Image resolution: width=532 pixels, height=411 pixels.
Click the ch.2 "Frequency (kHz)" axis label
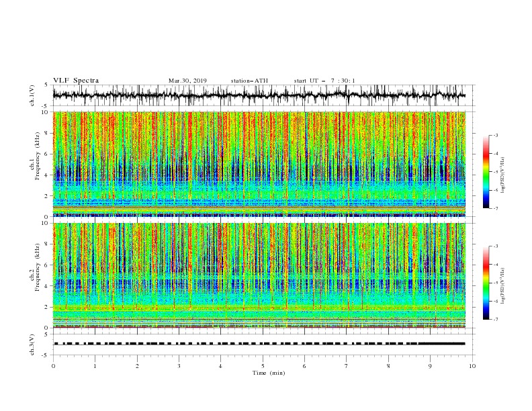38,267
